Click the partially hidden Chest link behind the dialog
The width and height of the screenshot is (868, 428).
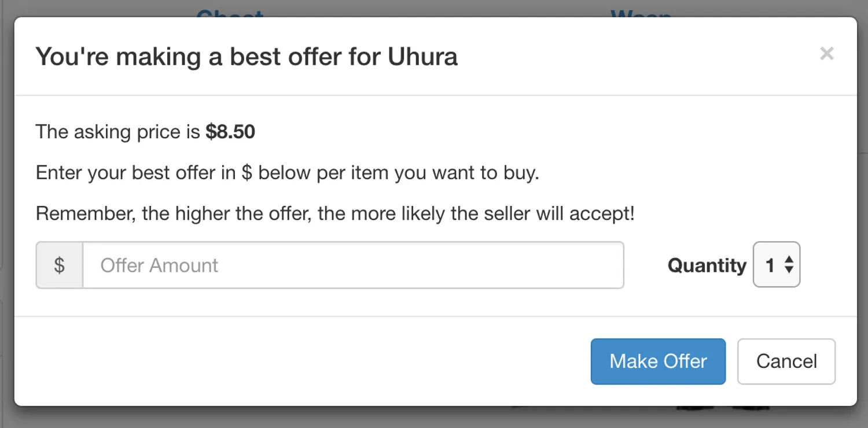(230, 13)
